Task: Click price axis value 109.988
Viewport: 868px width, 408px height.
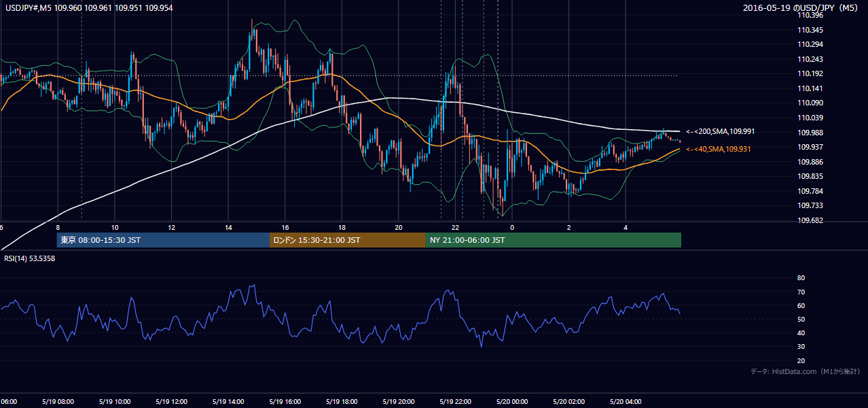Action: [811, 132]
